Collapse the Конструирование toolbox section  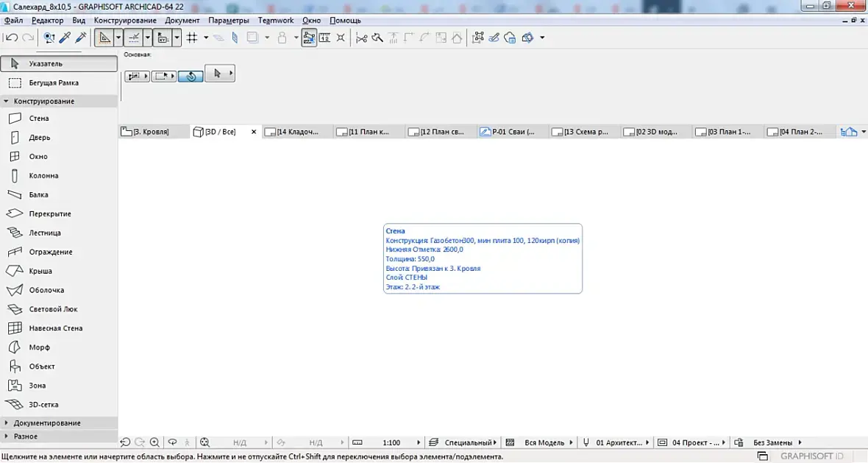click(59, 102)
